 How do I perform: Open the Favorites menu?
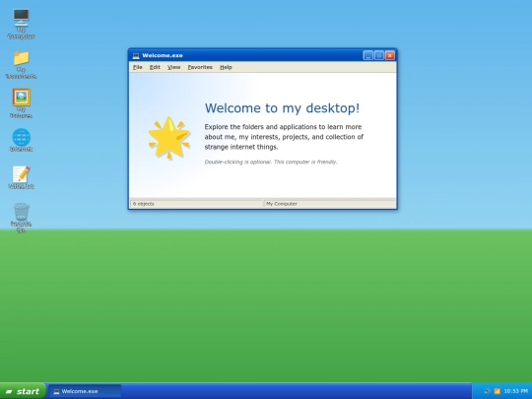tap(200, 67)
